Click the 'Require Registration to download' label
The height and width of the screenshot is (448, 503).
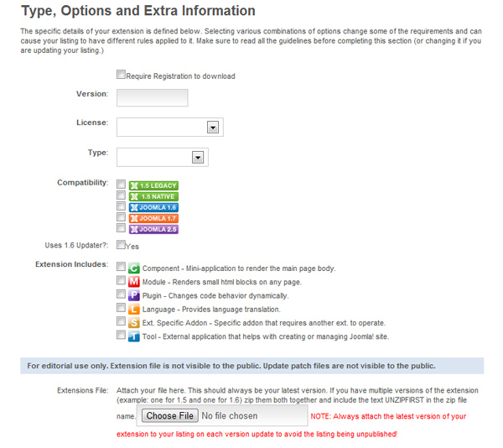click(x=180, y=76)
